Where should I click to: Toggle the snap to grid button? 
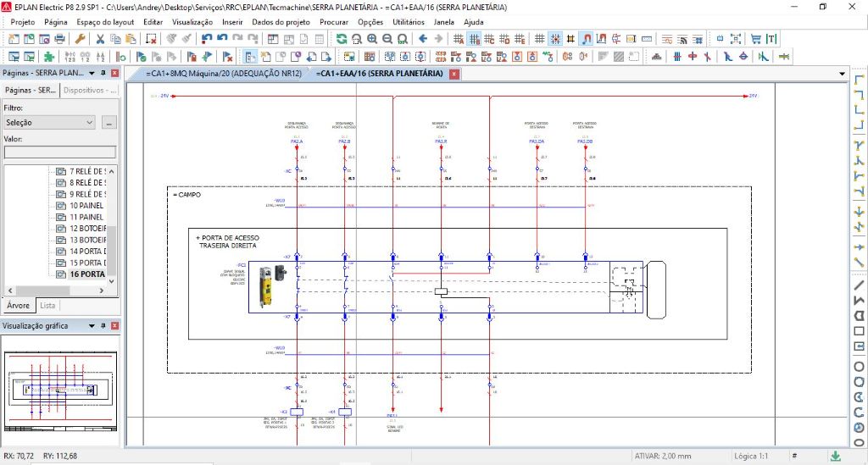pos(554,39)
